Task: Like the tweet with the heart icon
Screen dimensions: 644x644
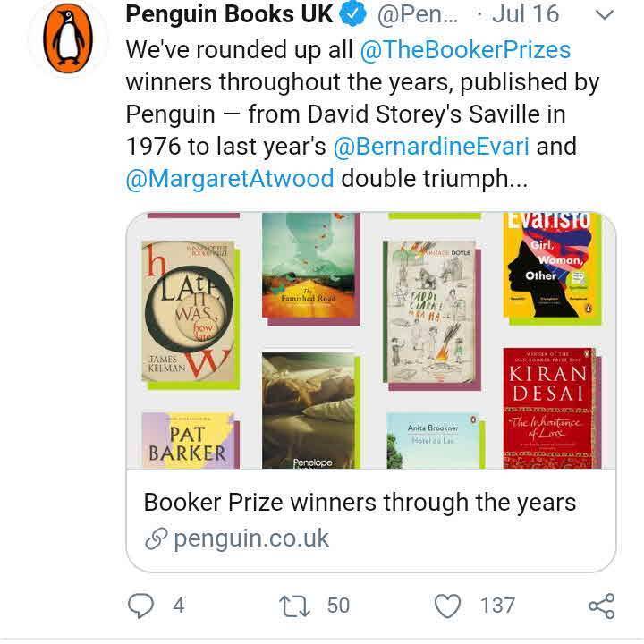Action: (446, 606)
